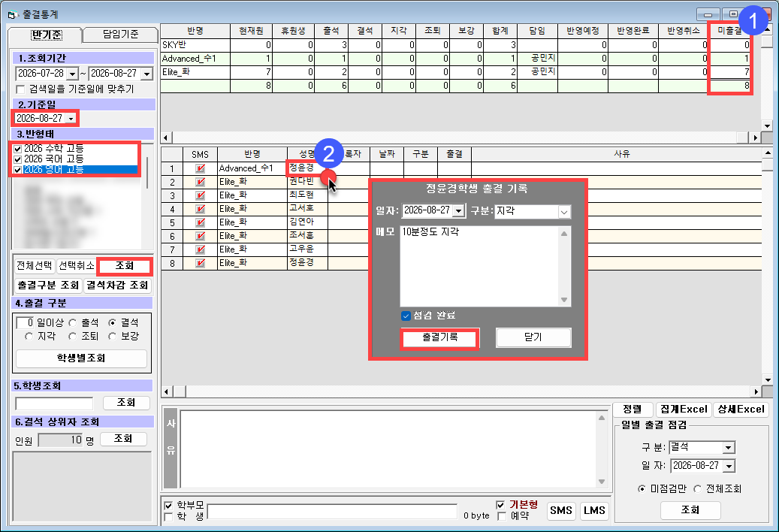
Task: Click 조회 button in 일별 출결 점검
Action: pyautogui.click(x=690, y=510)
